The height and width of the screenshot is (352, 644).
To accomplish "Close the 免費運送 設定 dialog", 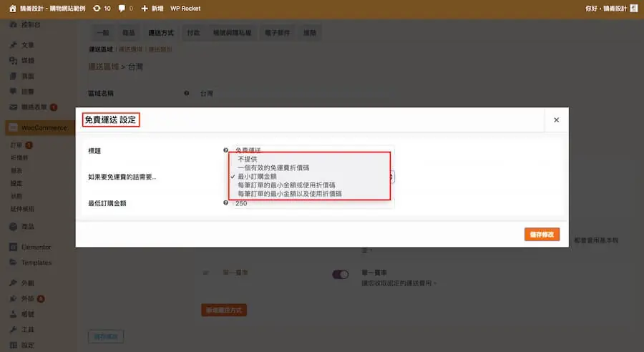I will coord(556,120).
